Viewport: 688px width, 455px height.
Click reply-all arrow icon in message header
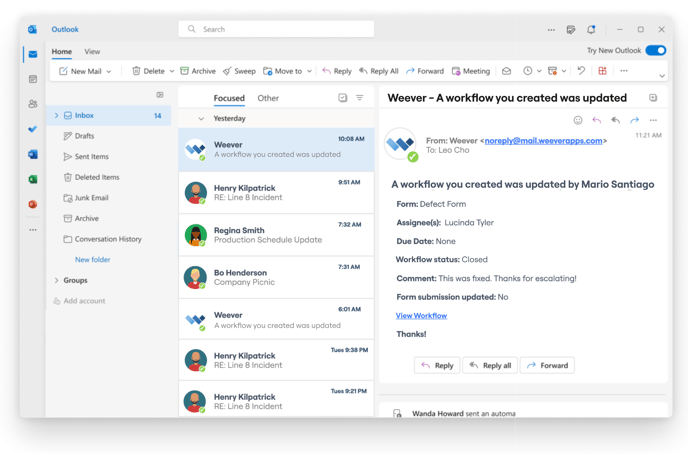coord(616,120)
